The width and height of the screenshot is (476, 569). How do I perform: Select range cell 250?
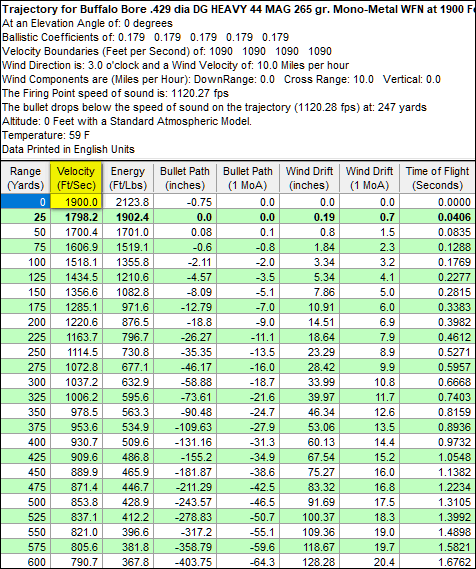tap(25, 352)
